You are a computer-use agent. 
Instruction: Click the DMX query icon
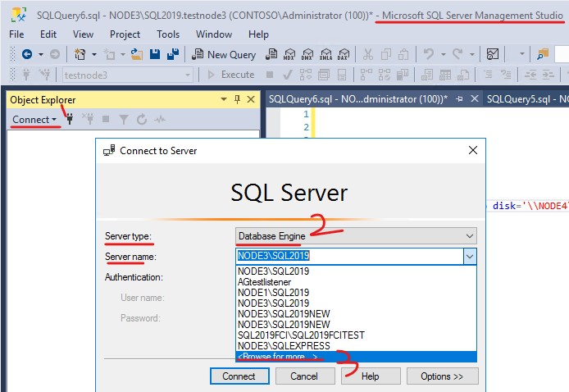coord(307,54)
